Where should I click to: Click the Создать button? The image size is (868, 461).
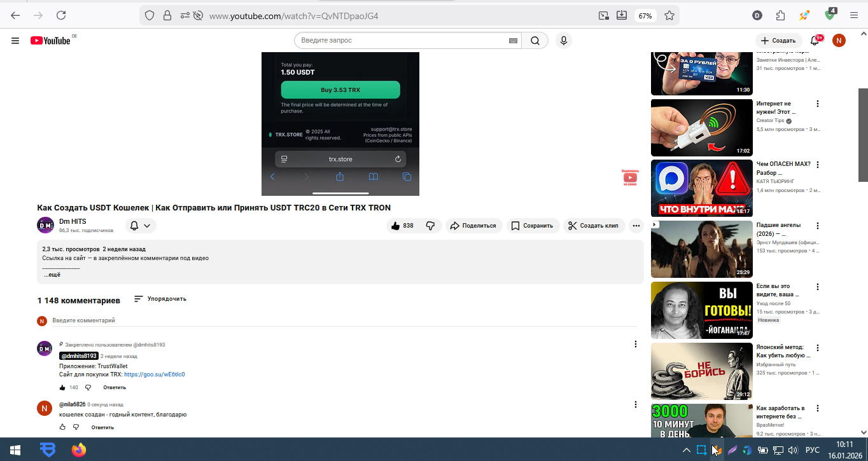click(778, 41)
